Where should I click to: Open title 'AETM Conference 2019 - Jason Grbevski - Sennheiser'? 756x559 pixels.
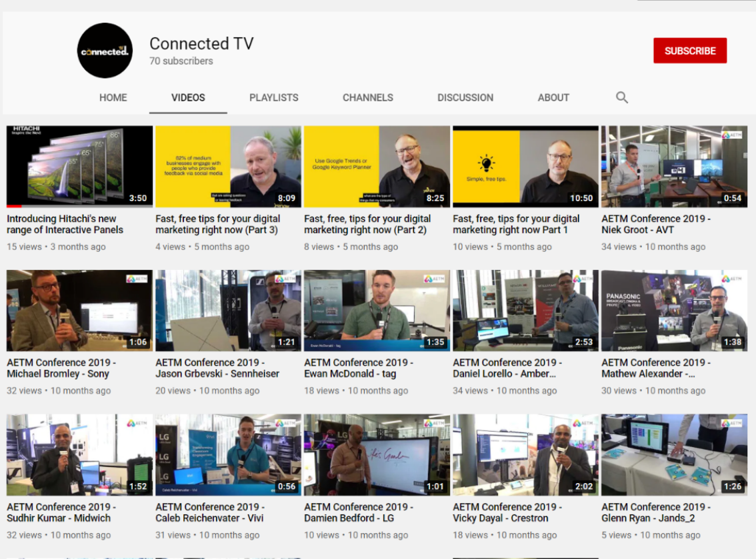pos(217,368)
